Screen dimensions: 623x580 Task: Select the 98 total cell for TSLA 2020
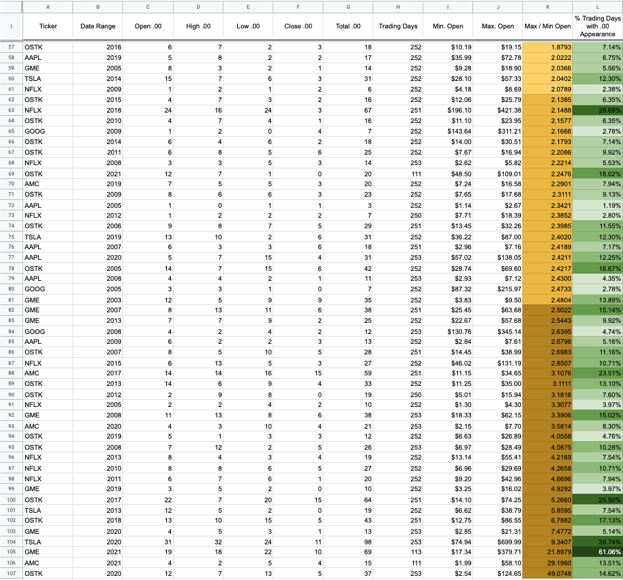point(348,542)
